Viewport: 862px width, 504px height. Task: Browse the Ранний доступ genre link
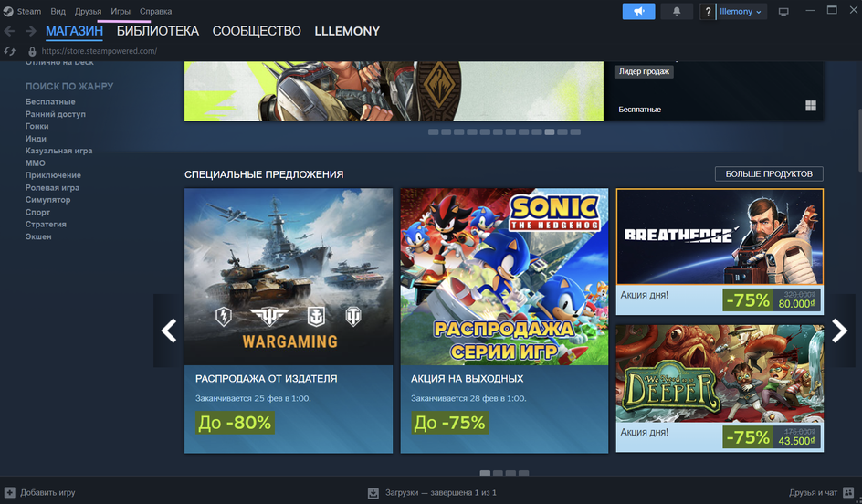point(56,114)
